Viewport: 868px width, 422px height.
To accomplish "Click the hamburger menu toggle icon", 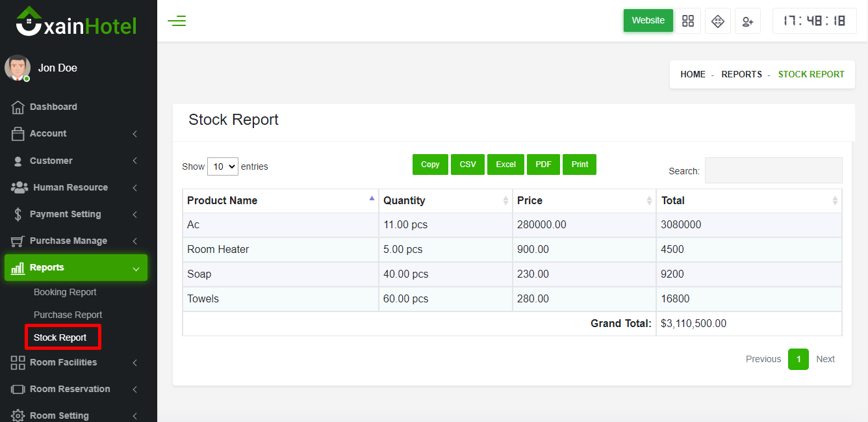I will tap(177, 21).
